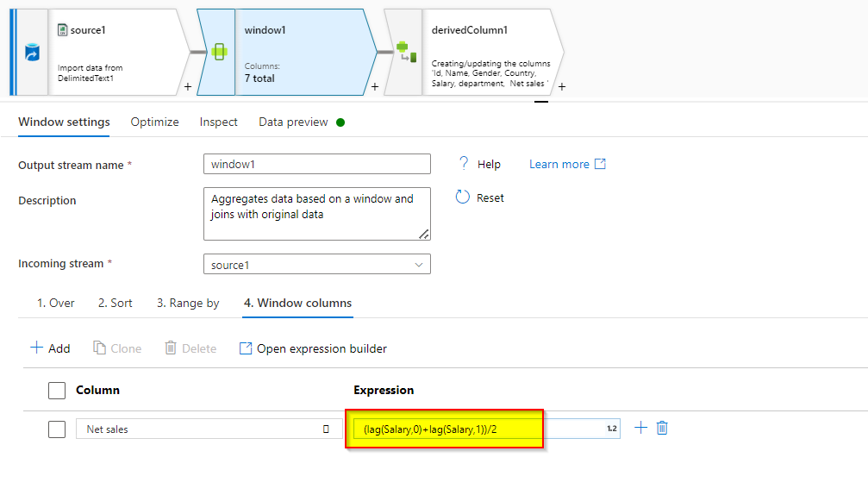Add a transformation after source1 with plus
868x495 pixels.
(188, 87)
